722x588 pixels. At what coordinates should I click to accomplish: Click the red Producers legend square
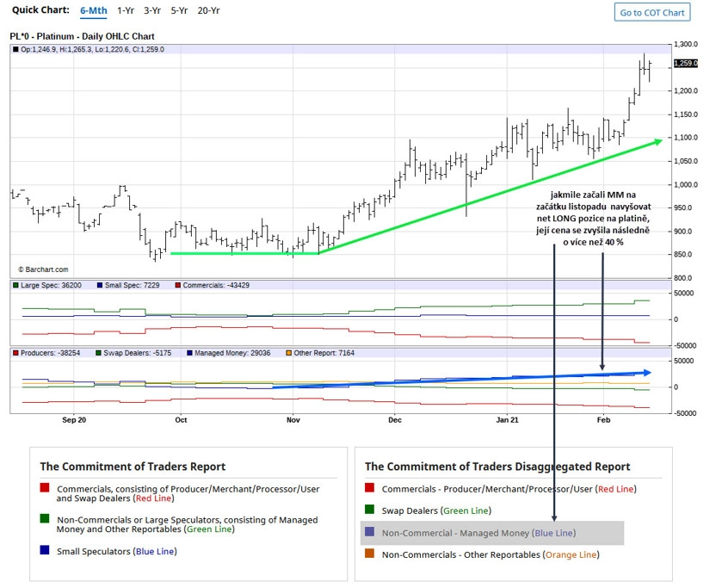16,353
